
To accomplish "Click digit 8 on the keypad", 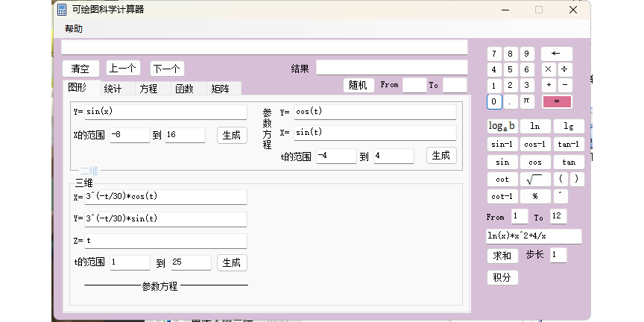I will [x=511, y=54].
